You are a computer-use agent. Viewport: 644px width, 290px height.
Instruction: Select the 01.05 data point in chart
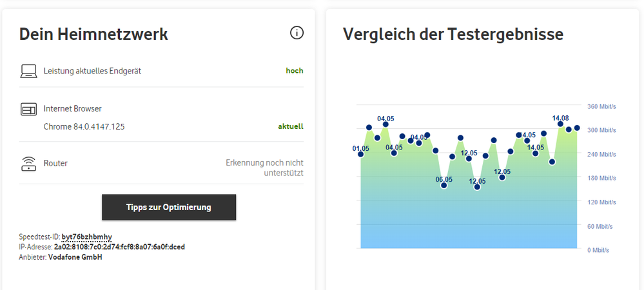[x=360, y=154]
